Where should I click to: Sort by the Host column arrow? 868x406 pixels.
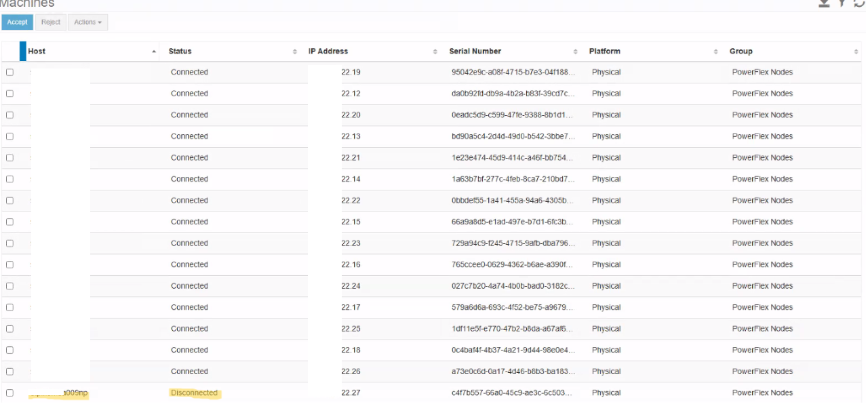(x=154, y=52)
